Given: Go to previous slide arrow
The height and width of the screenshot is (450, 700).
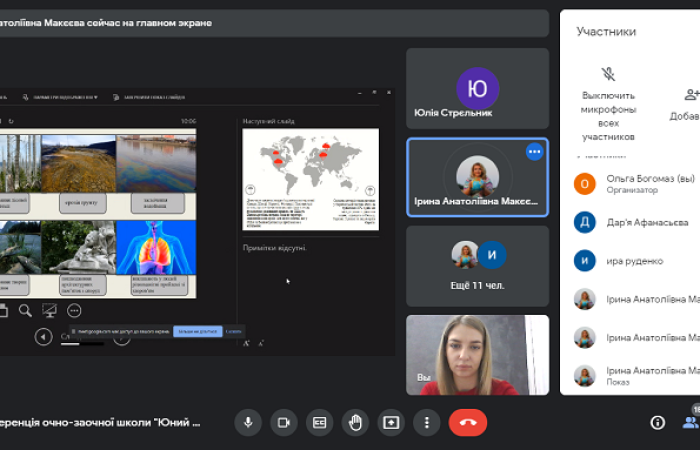Looking at the screenshot, I should pyautogui.click(x=43, y=336).
